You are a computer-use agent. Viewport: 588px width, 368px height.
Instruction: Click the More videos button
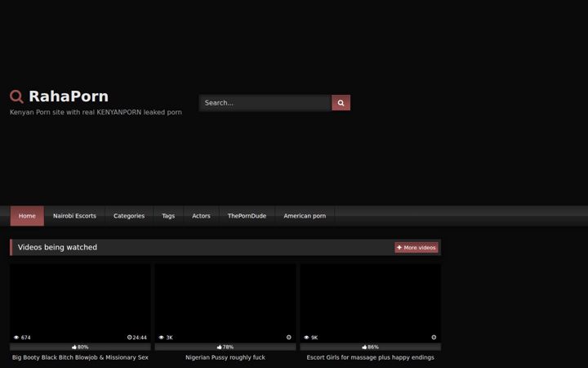click(x=416, y=248)
